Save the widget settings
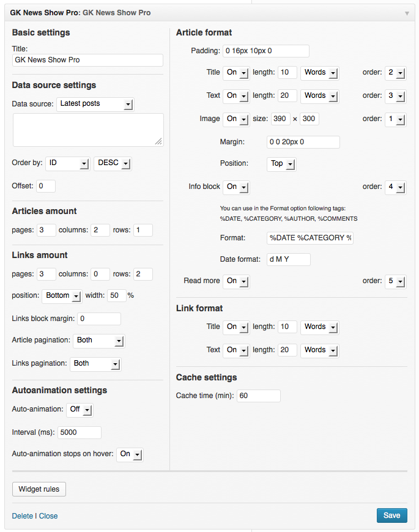 click(x=391, y=515)
